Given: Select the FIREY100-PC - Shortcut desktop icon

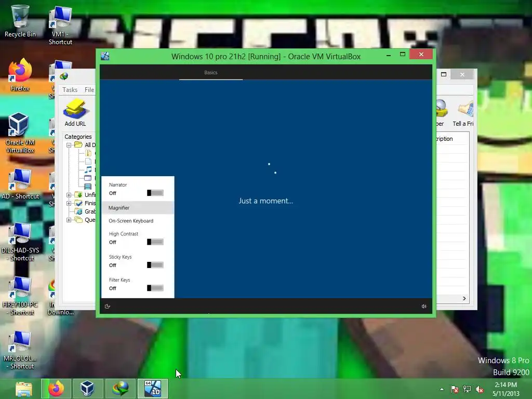Looking at the screenshot, I should (20, 296).
